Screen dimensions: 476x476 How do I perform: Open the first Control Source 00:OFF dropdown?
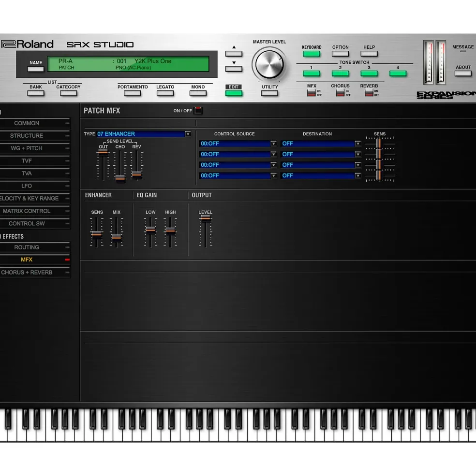tap(238, 144)
